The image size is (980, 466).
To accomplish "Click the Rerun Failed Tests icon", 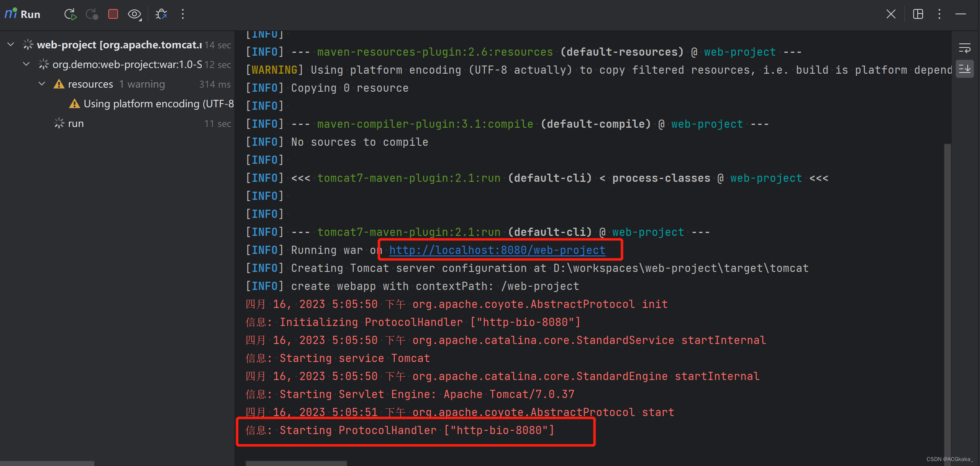I will [92, 14].
